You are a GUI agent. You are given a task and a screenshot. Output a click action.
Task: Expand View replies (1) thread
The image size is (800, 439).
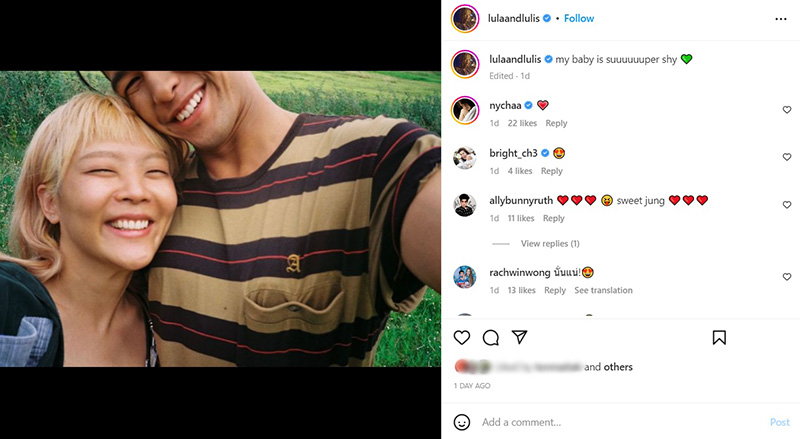pyautogui.click(x=550, y=244)
